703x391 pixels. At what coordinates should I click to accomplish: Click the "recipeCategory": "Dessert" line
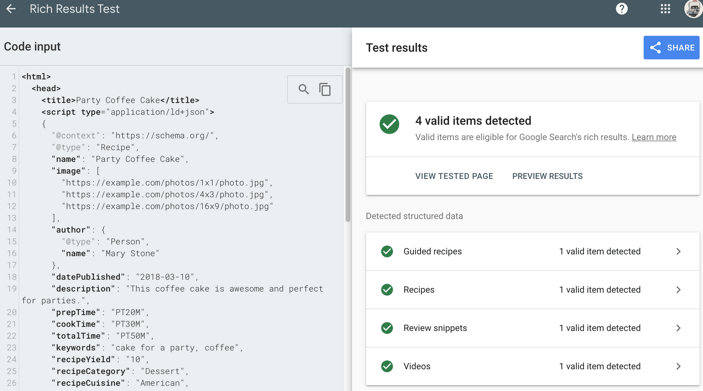point(120,371)
